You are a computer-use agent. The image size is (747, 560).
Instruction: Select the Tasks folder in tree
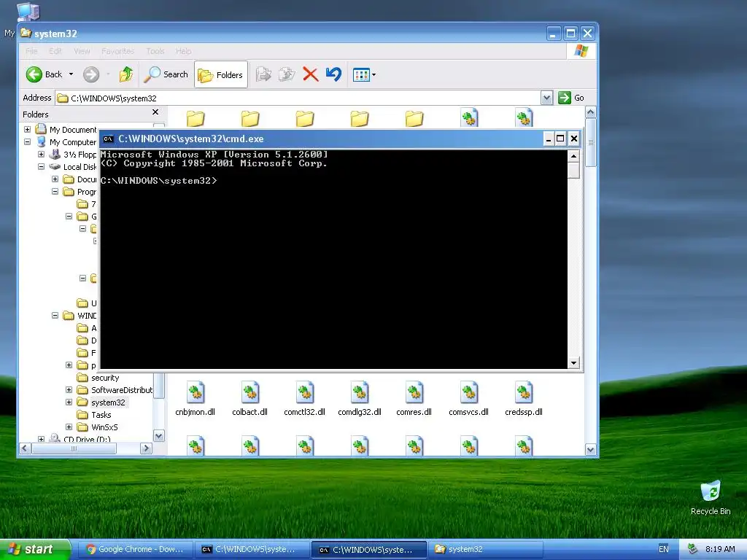(x=101, y=415)
